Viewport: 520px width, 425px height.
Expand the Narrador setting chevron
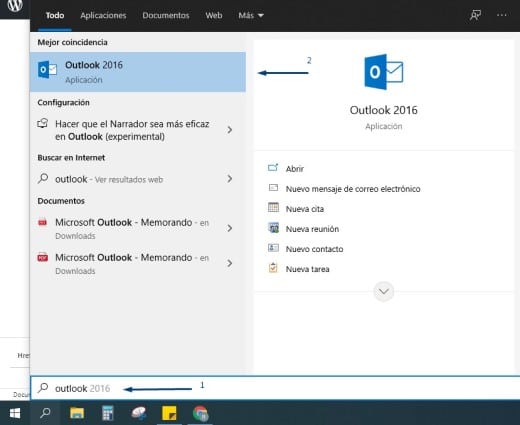(230, 130)
